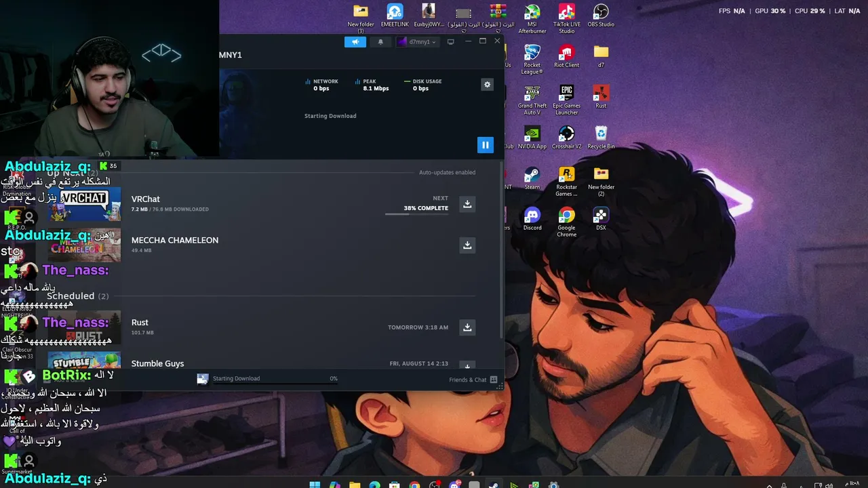Screen dimensions: 868x488
Task: Click the VRChat title in download queue
Action: coord(146,199)
